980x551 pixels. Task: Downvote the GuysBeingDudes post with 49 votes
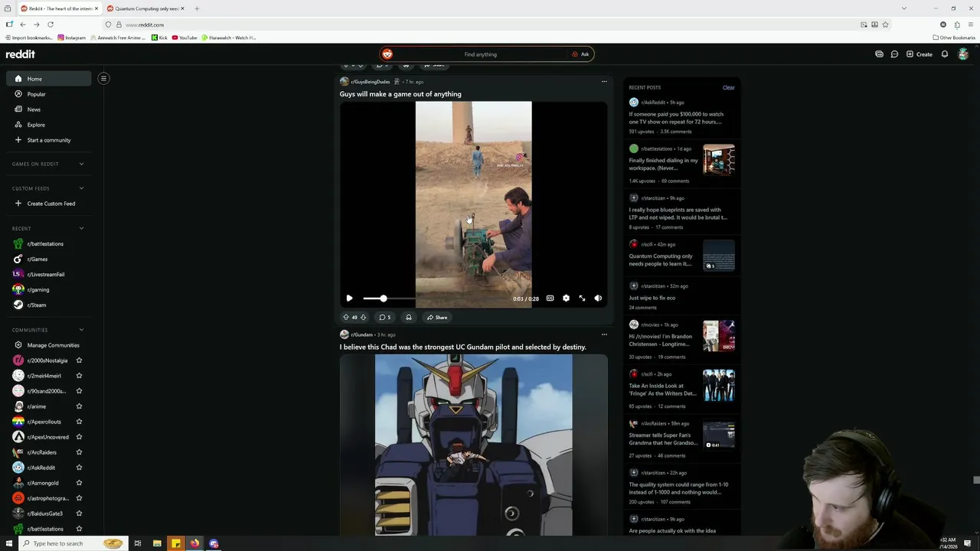(x=363, y=317)
